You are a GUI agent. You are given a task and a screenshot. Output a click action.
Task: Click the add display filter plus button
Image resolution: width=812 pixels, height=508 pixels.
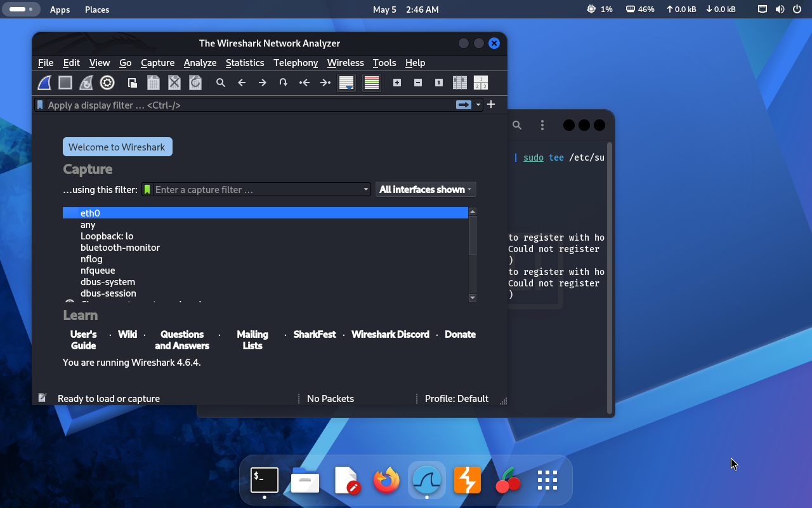[491, 105]
